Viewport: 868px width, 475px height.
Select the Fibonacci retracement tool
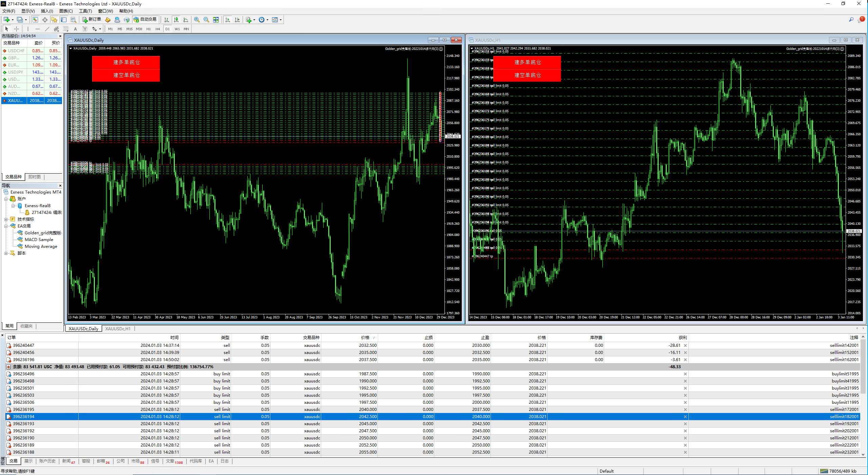66,29
